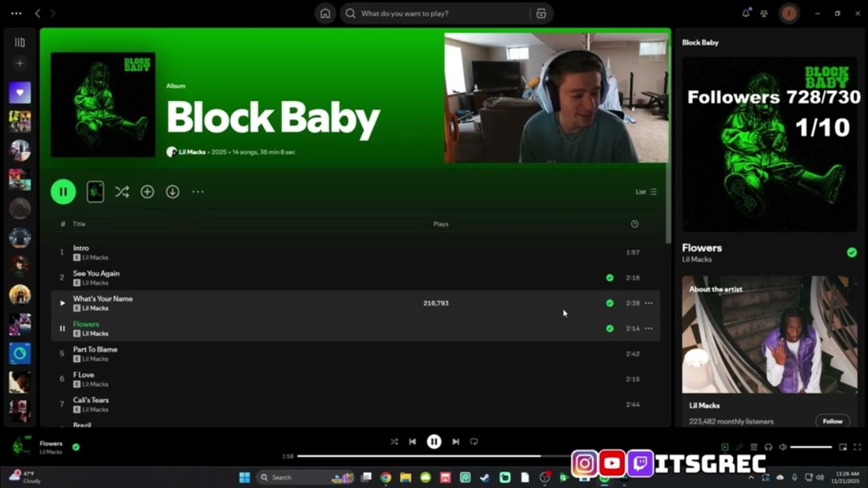
Task: Sort by Title column header
Action: (79, 224)
